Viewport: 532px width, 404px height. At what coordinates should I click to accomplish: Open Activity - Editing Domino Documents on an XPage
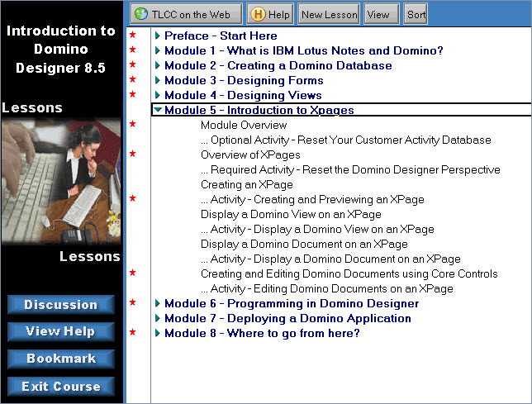point(327,288)
